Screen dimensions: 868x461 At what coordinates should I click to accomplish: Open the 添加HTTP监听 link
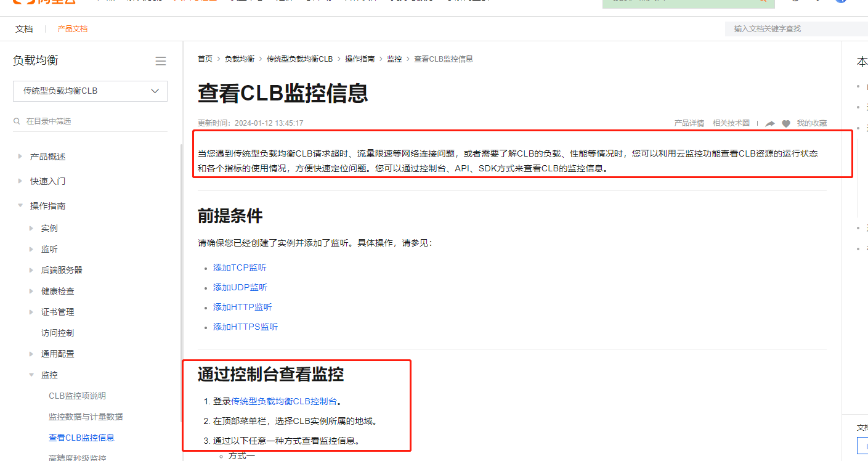tap(243, 307)
